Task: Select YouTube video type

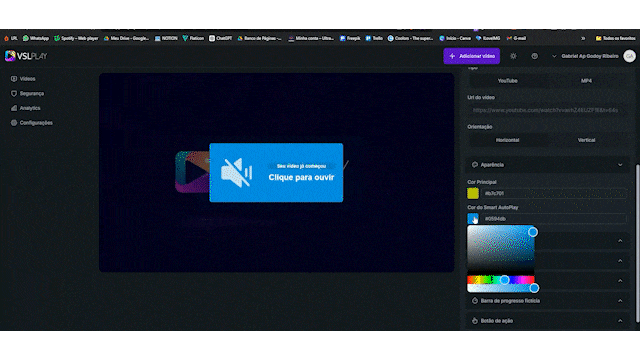Action: [x=507, y=81]
